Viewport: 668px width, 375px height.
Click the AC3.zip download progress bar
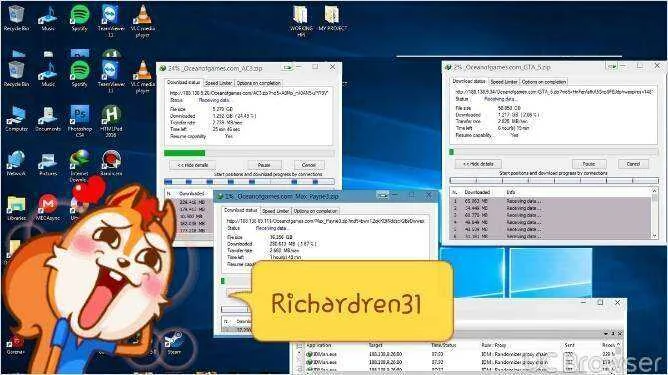click(x=249, y=153)
